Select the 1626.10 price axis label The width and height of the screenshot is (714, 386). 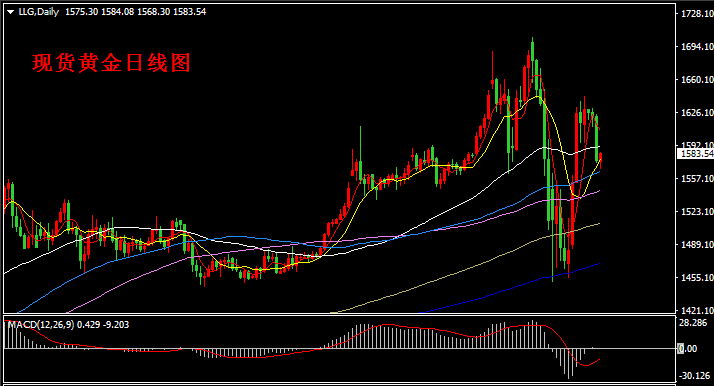pyautogui.click(x=697, y=112)
